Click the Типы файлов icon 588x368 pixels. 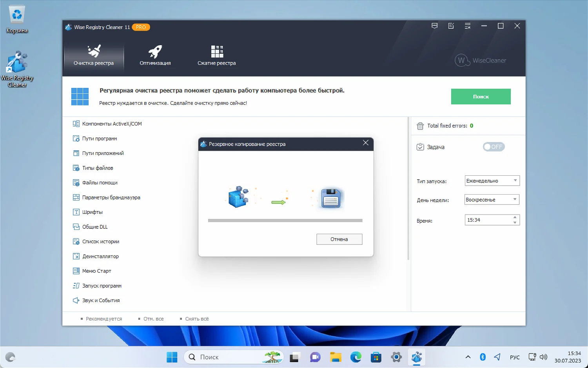click(76, 168)
